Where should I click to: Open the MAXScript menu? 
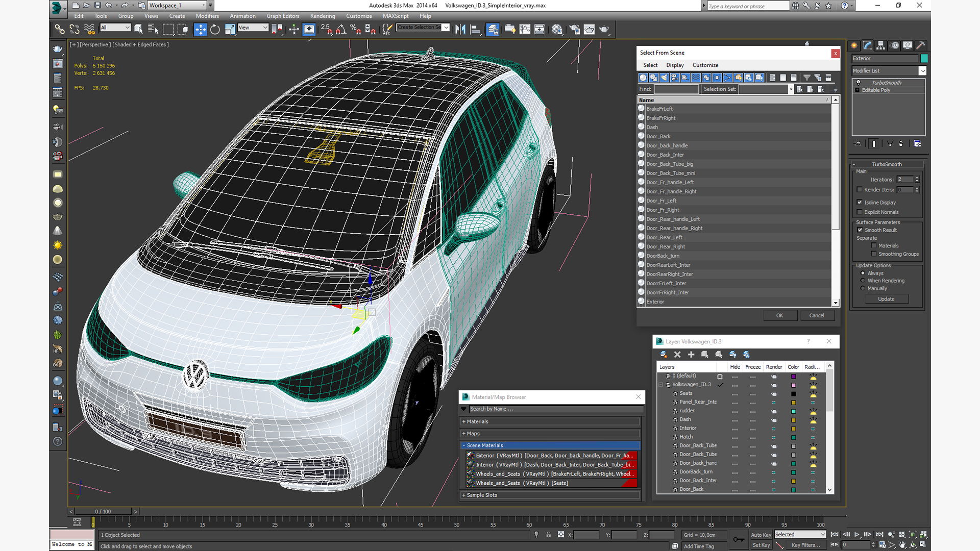[x=396, y=16]
